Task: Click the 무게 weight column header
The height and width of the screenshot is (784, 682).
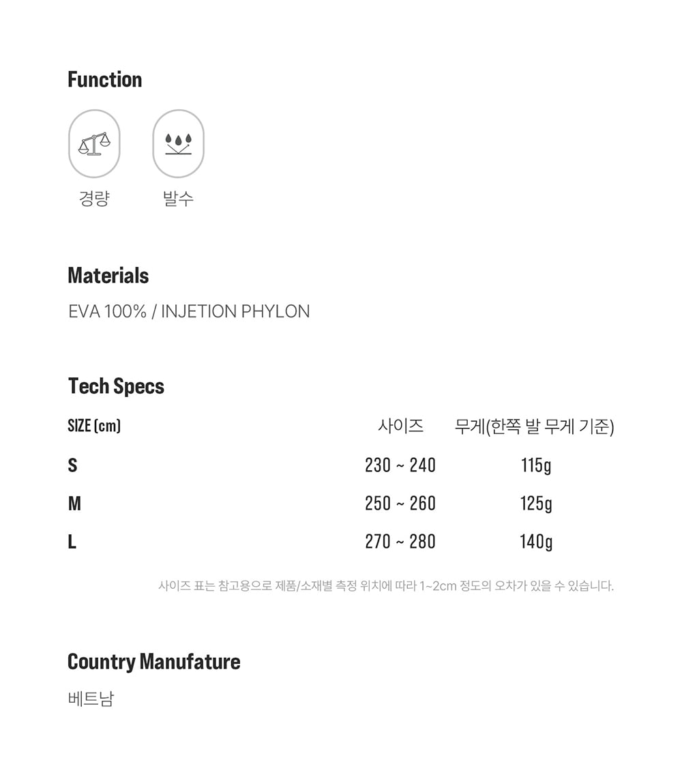Action: (x=534, y=427)
